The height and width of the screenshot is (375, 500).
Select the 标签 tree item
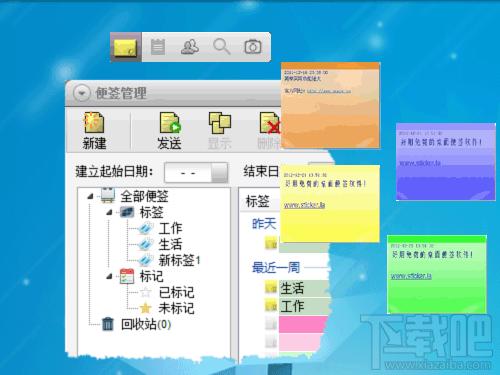[151, 212]
